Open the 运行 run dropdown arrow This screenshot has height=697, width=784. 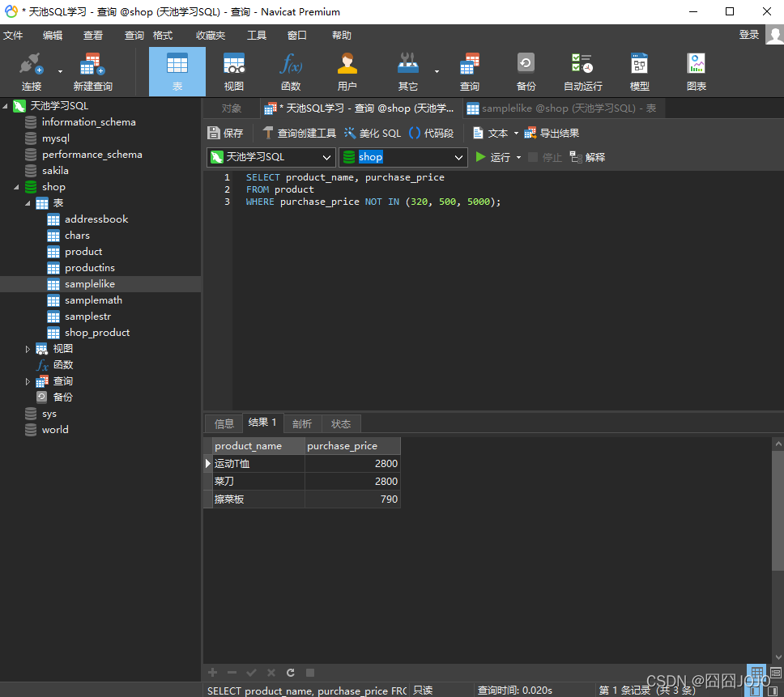(518, 157)
